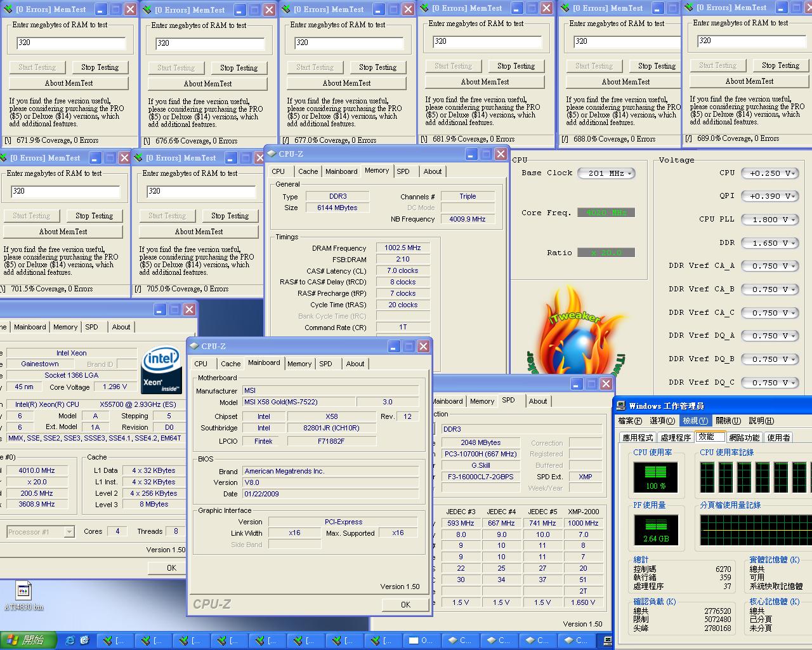Click title icon of MemTest window showing 677.0% coverage
The image size is (812, 650).
[286, 10]
